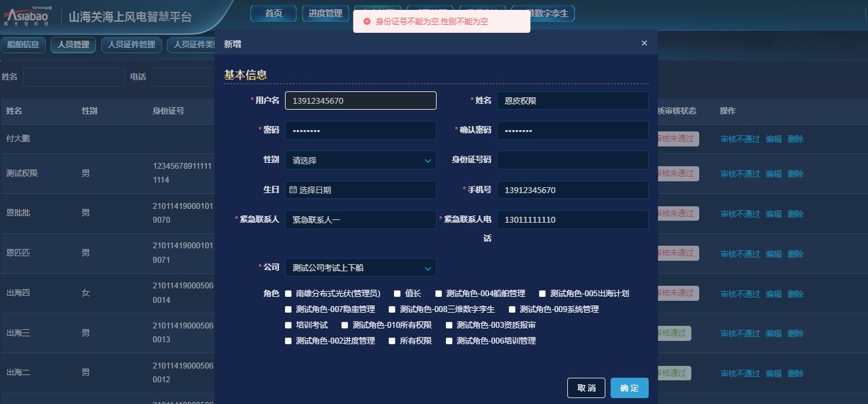Viewport: 868px width, 404px height.
Task: Open the 性别 dropdown arrow
Action: click(428, 160)
